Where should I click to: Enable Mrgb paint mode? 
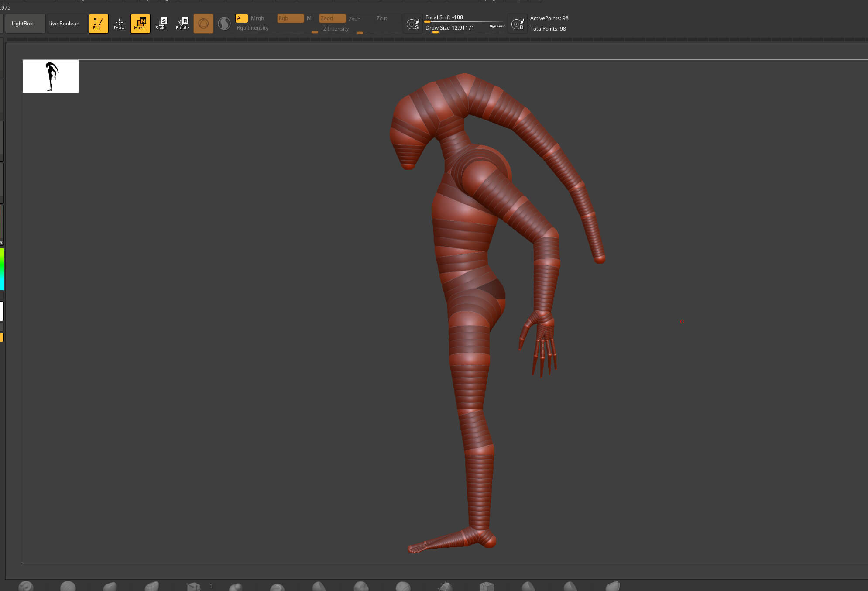point(257,18)
